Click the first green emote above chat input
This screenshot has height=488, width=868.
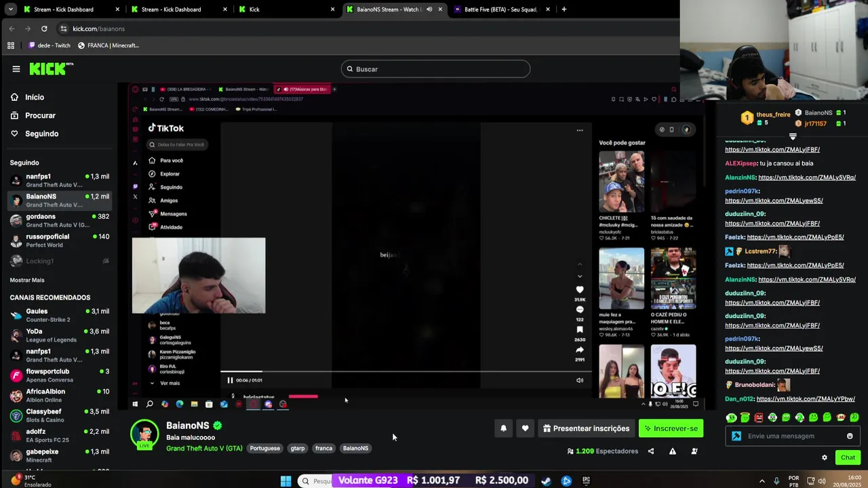731,418
